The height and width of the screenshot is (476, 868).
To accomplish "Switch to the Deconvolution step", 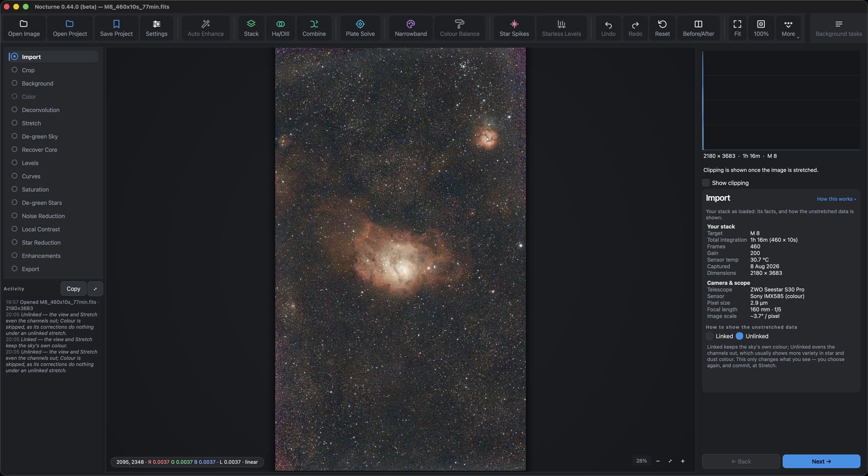I will (52, 110).
